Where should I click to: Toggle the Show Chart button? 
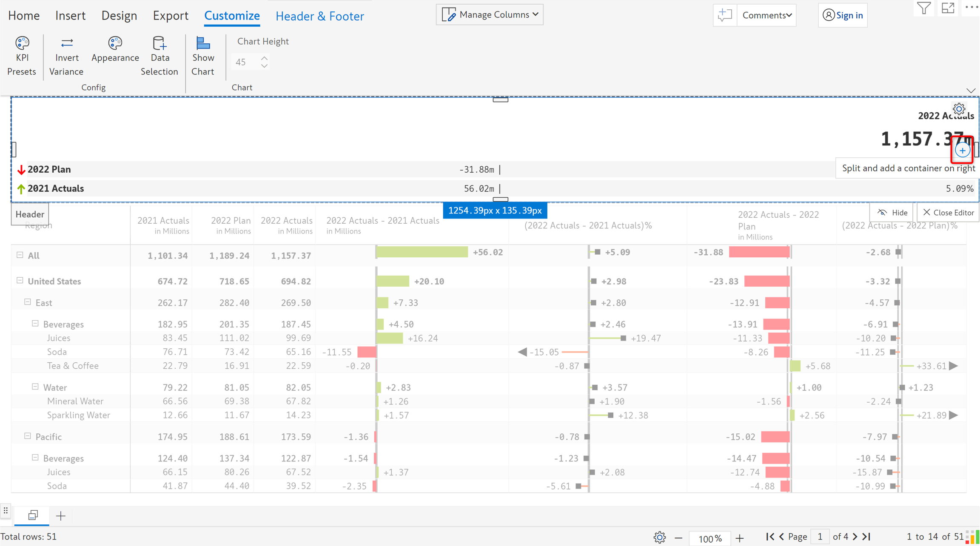203,43
